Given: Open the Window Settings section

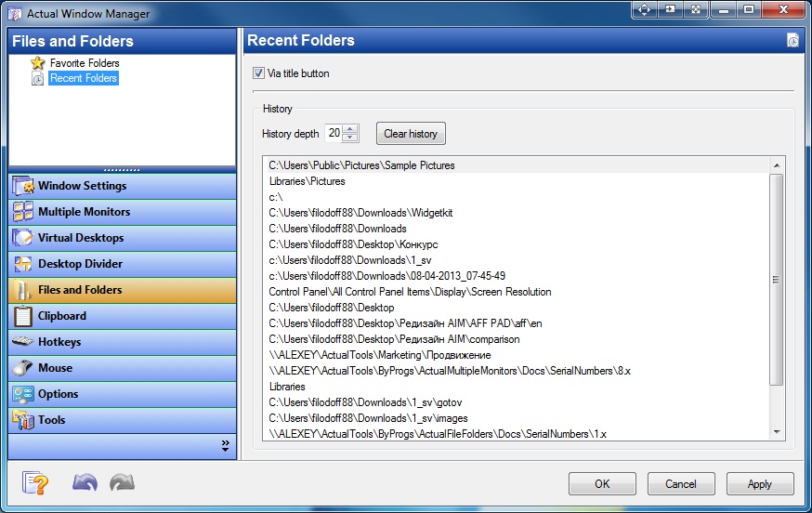Looking at the screenshot, I should click(x=123, y=186).
